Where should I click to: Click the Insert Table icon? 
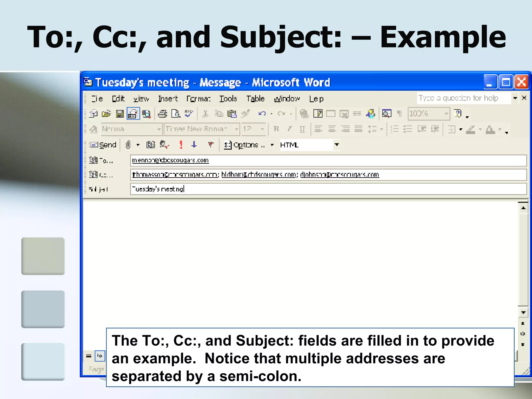tap(331, 114)
